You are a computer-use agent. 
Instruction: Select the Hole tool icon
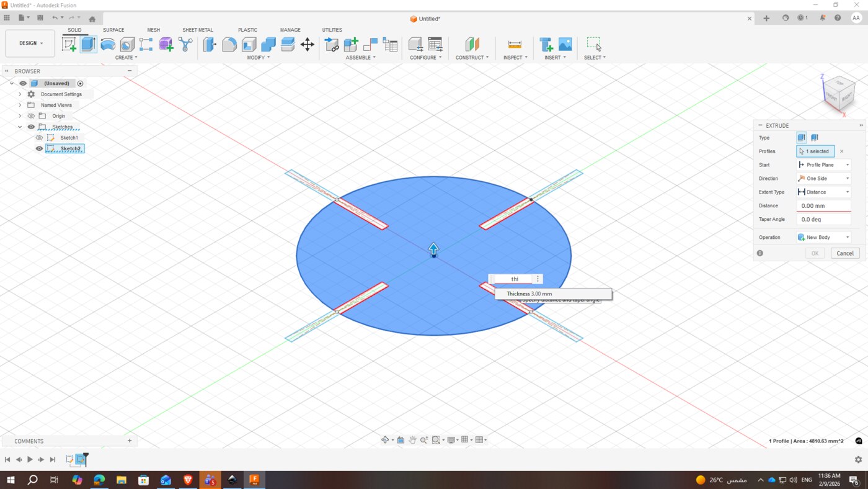point(127,44)
